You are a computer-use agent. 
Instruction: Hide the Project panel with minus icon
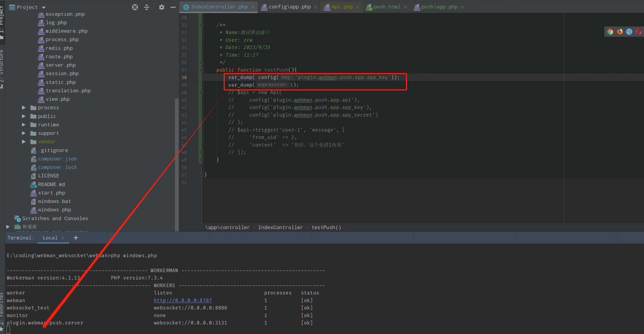[173, 7]
